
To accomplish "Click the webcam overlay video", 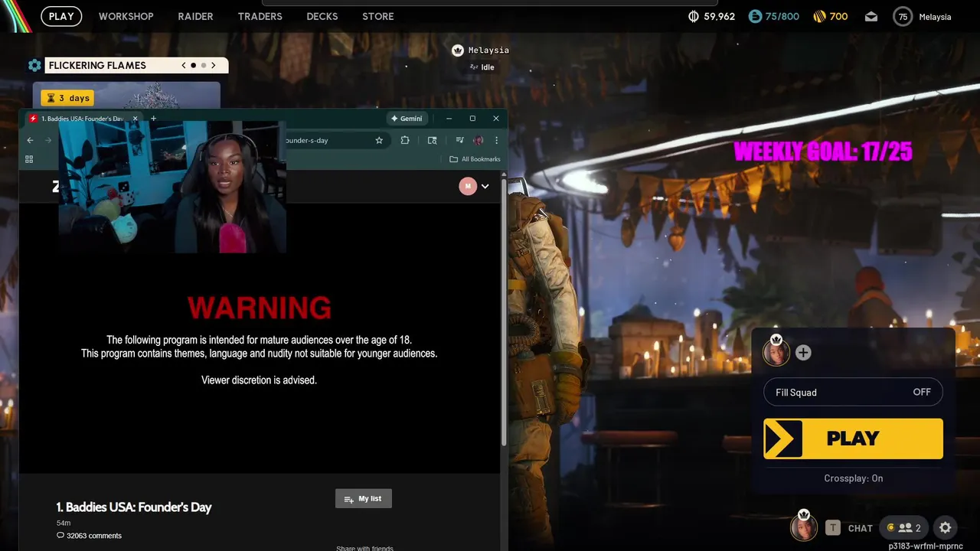I will (172, 187).
